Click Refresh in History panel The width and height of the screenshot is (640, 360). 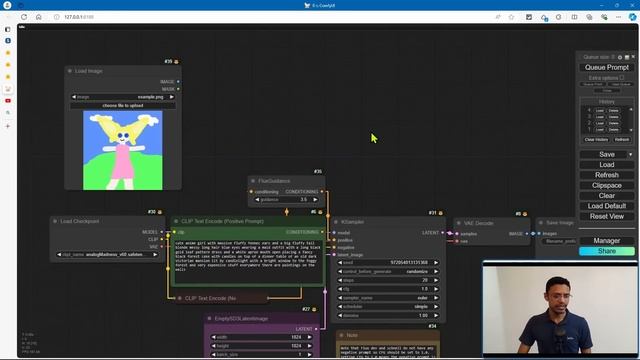tap(622, 140)
